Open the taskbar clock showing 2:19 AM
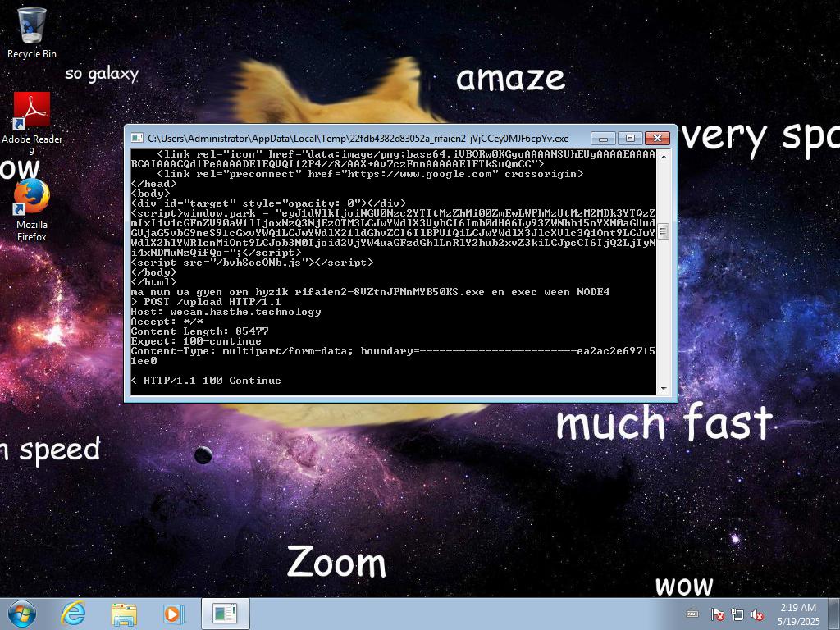Screen dimensions: 840x630 point(798,614)
